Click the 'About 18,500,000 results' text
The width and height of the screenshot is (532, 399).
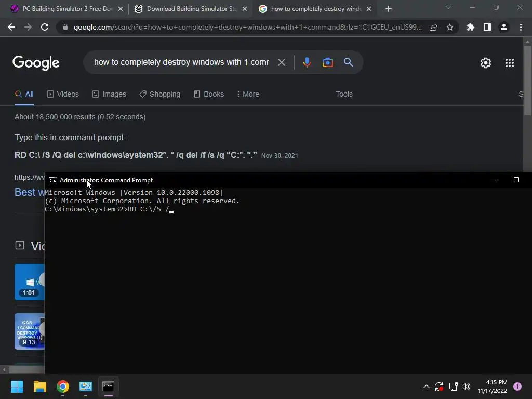(80, 117)
